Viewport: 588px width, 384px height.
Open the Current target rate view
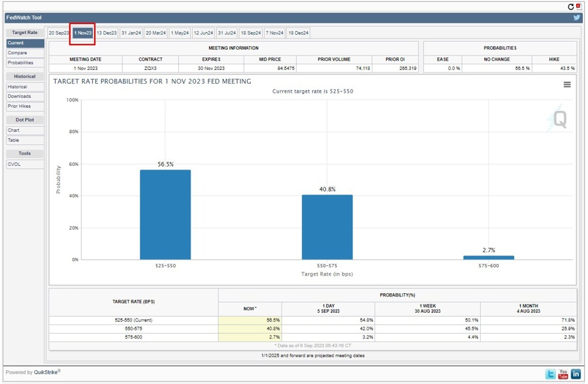point(25,43)
